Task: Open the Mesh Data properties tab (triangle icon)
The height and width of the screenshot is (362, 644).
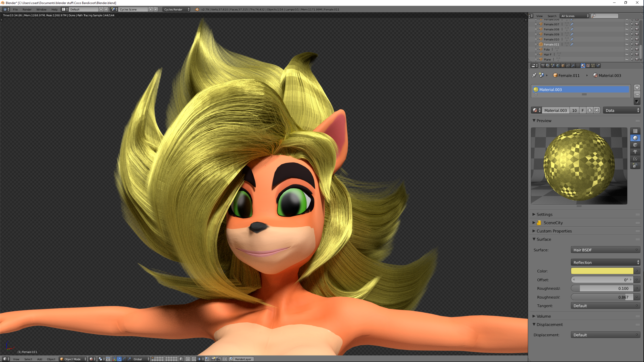Action: 578,66
